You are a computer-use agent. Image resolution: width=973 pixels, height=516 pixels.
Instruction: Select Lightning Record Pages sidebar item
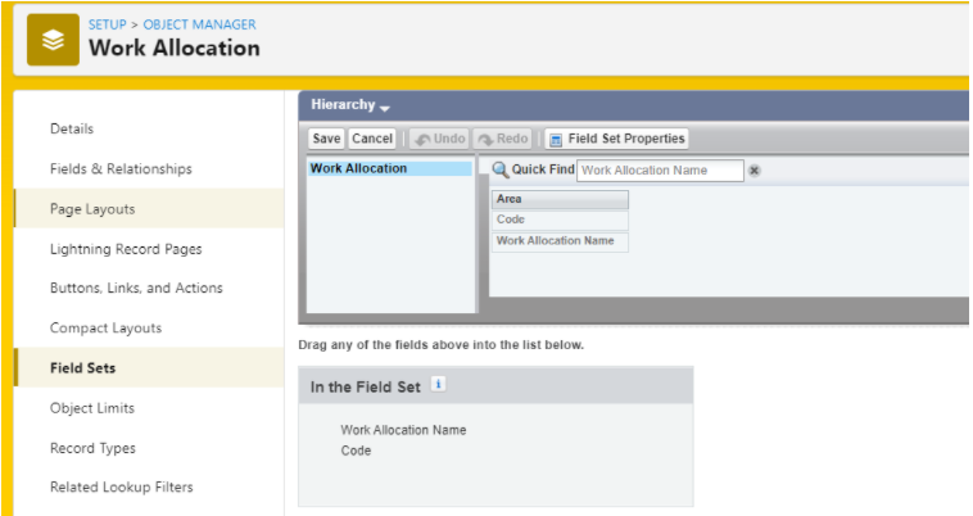(126, 249)
